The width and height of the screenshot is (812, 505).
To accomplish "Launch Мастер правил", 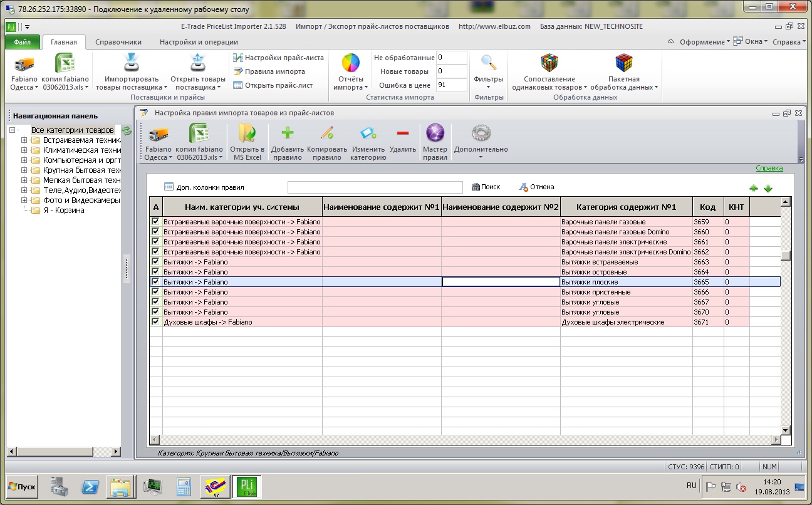I will (x=435, y=143).
